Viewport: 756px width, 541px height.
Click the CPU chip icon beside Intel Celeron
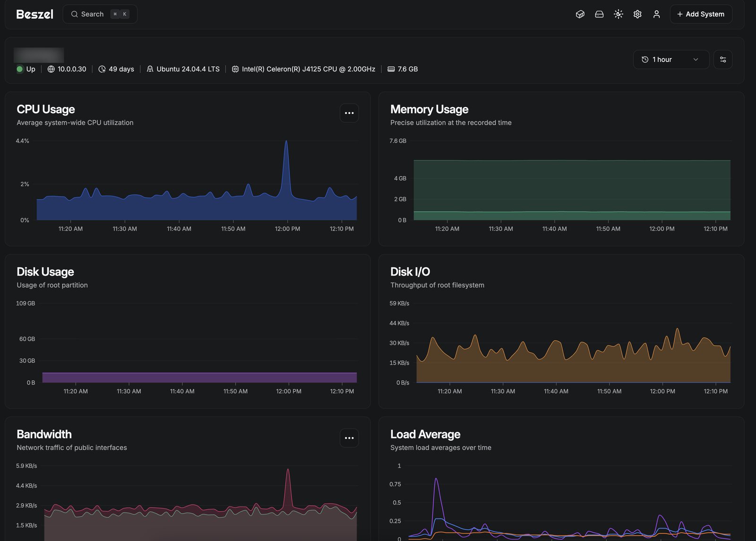tap(235, 69)
